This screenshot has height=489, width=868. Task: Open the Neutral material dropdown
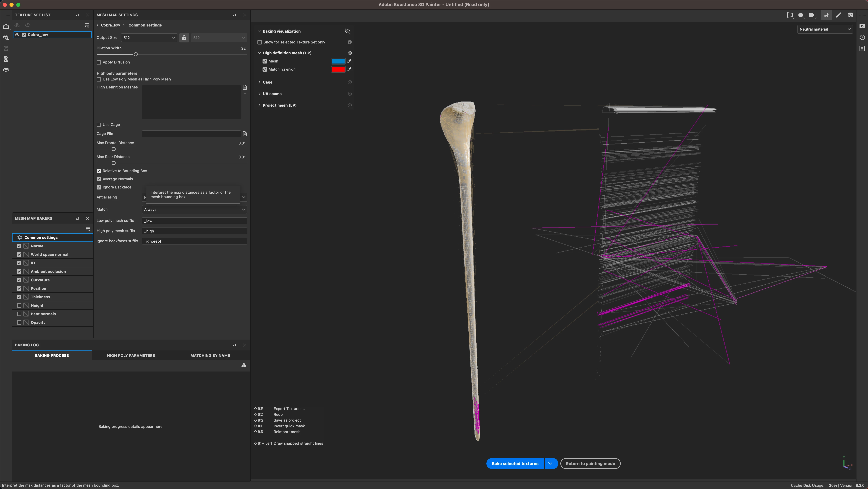(x=825, y=29)
